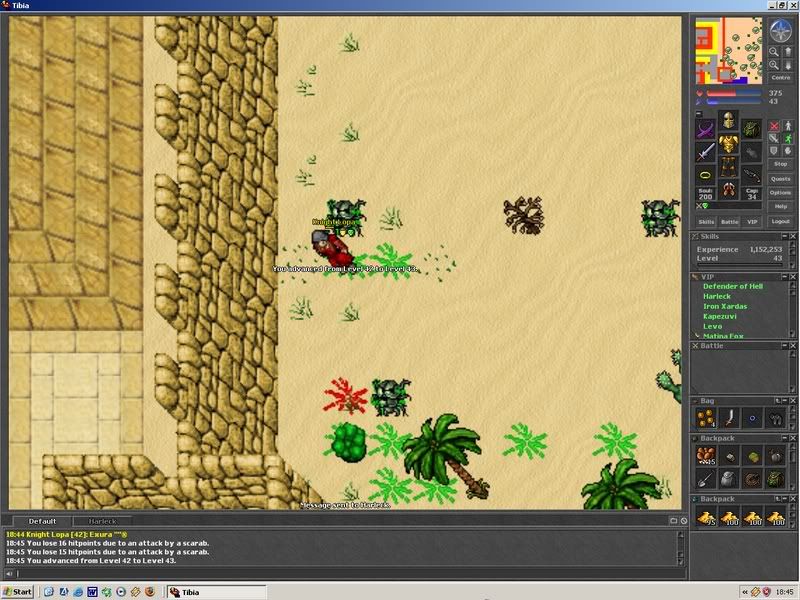
Task: Toggle the Skills window button
Action: click(706, 222)
